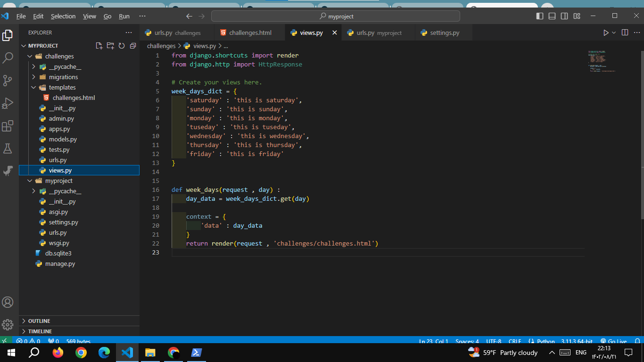Viewport: 644px width, 362px height.
Task: Open the Extensions view
Action: (x=8, y=126)
